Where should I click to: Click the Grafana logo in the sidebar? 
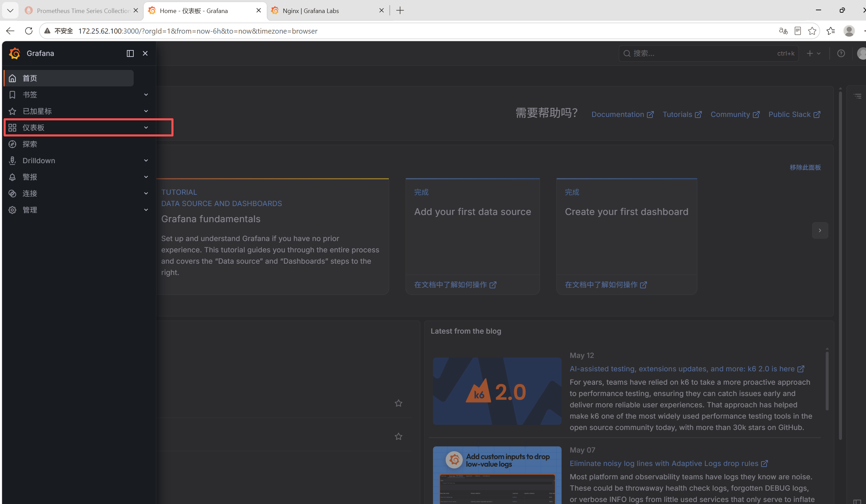click(14, 53)
